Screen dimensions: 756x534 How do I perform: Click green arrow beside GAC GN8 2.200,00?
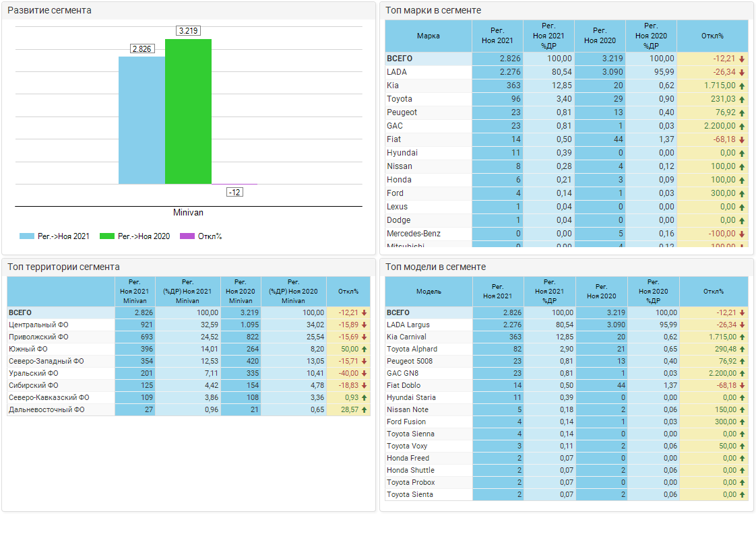(742, 373)
